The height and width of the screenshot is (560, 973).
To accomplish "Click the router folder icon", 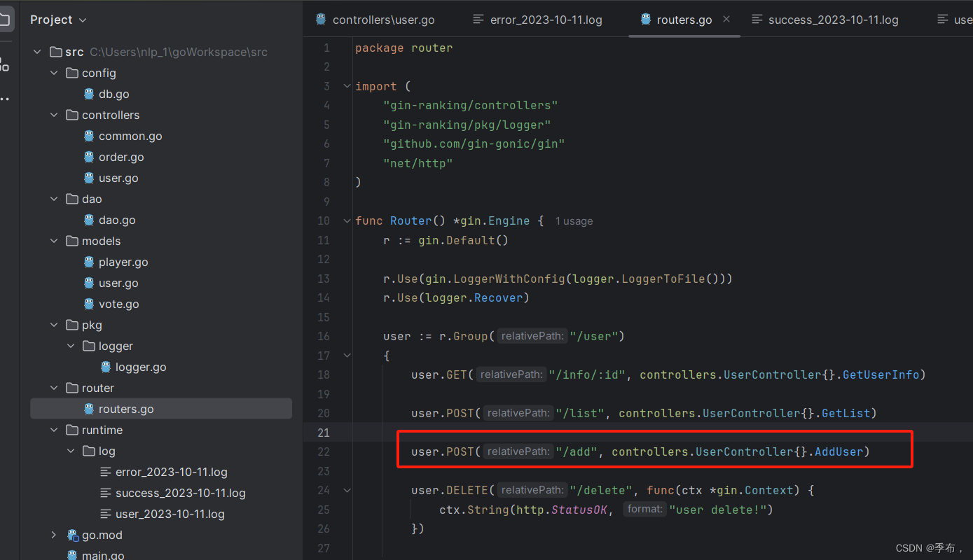I will point(72,388).
